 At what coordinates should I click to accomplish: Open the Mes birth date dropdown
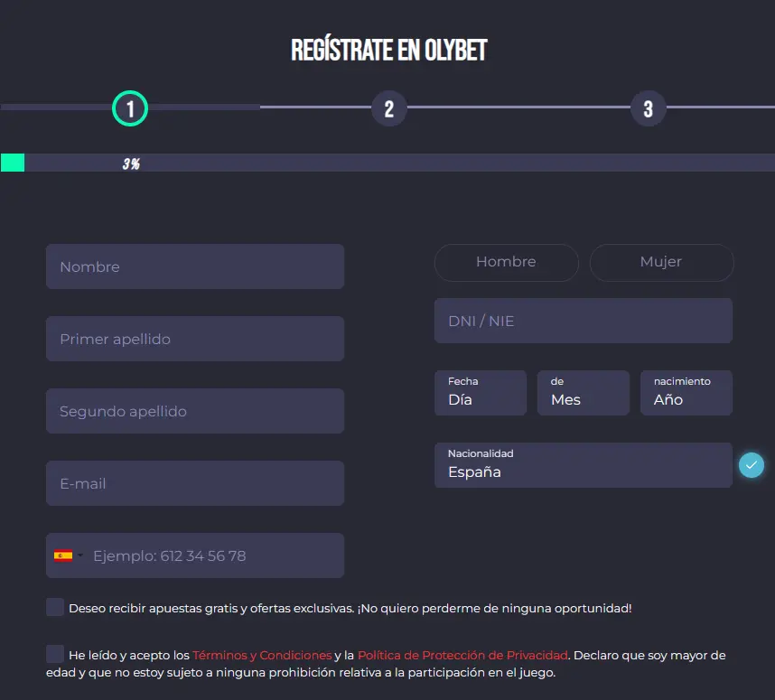pos(584,393)
